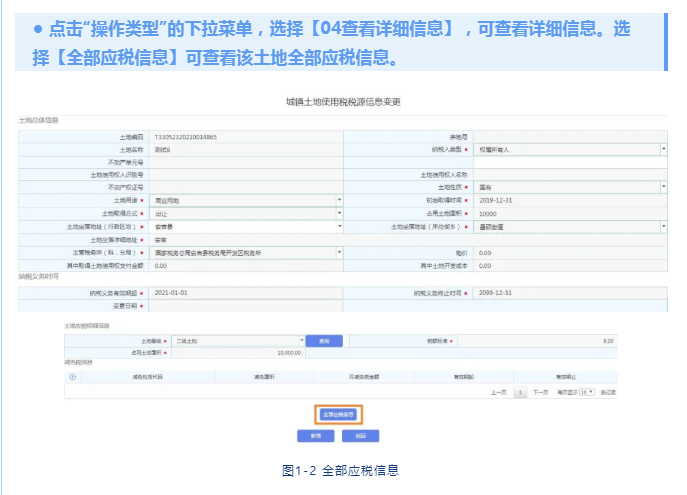Click the highlighted 全部应税信息 button
This screenshot has height=495, width=687.
point(338,414)
